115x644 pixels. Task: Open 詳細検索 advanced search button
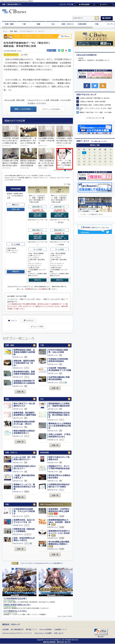coord(106,18)
